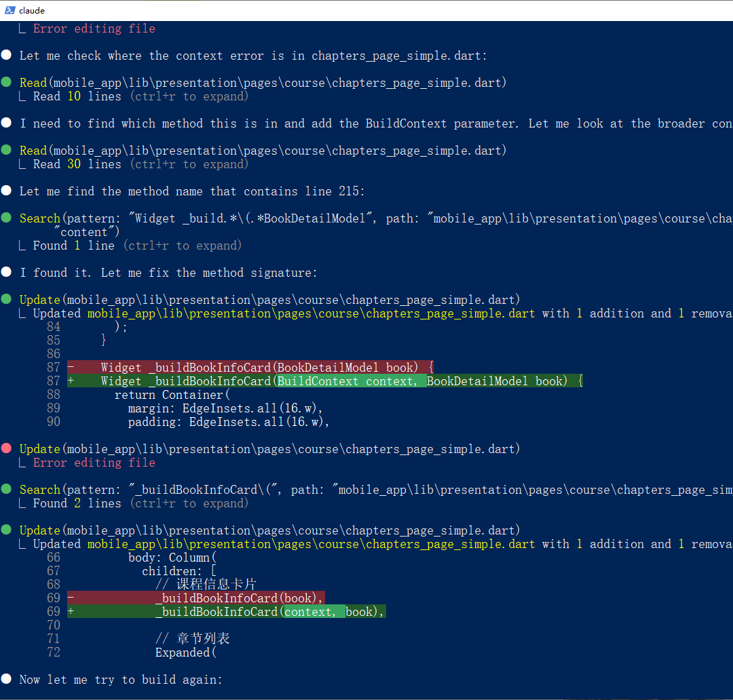Select the green added line 69 in diff
This screenshot has height=700, width=733.
pos(227,612)
